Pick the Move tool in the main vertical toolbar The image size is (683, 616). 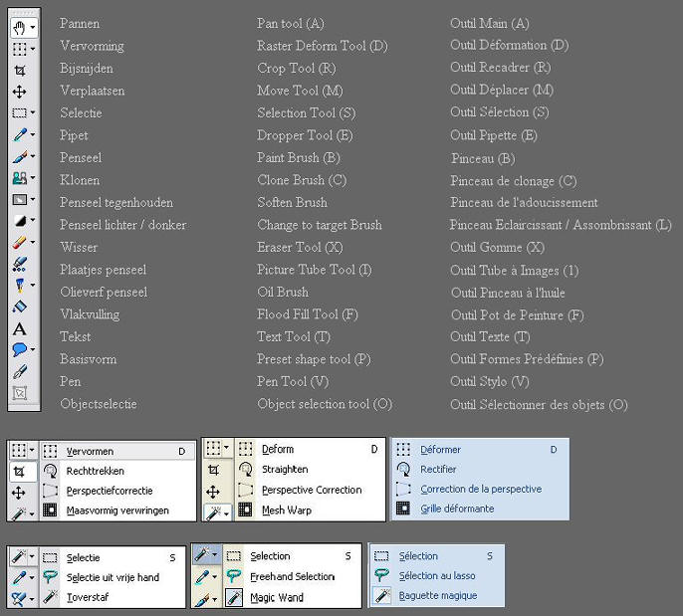tap(19, 92)
